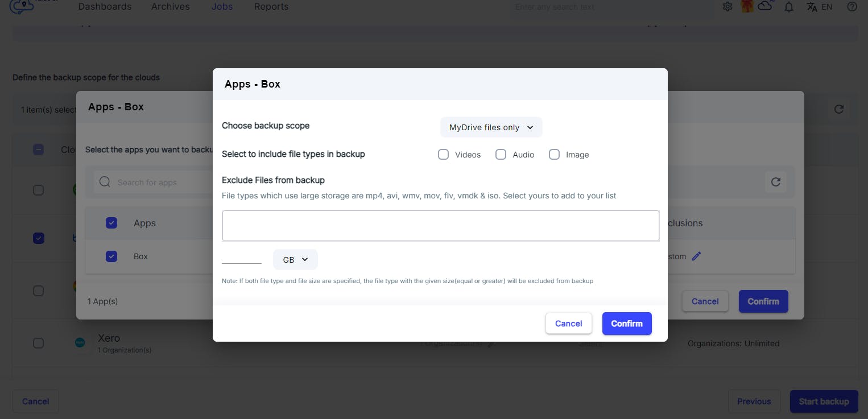Cancel the front Apps - Box settings dialog
This screenshot has height=419, width=868.
[x=569, y=323]
